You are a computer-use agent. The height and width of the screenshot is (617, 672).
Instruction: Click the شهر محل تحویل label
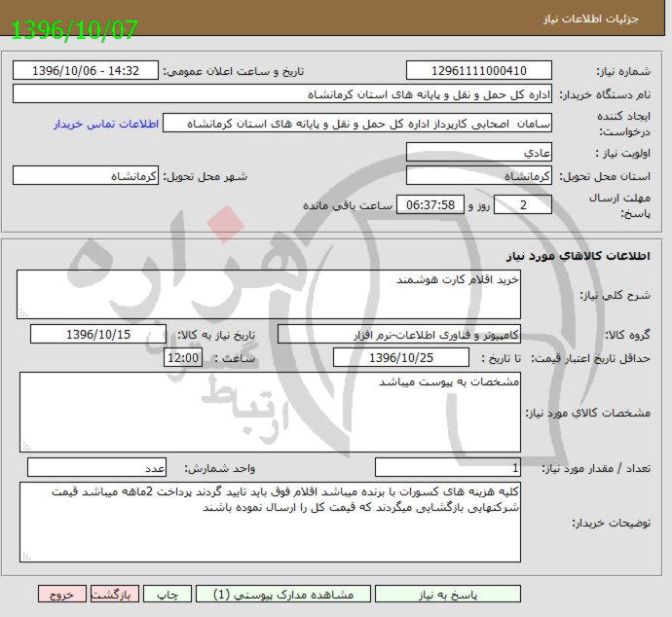coord(205,176)
